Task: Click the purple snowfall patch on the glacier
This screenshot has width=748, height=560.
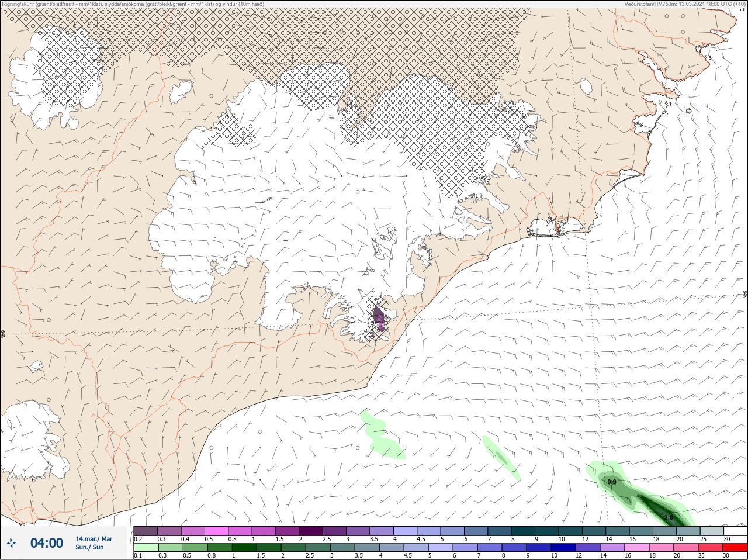Action: pos(379,320)
